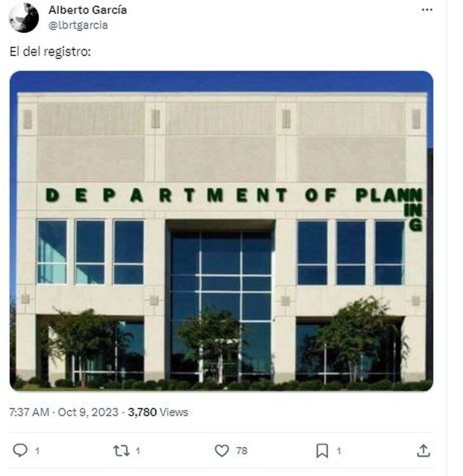Click the repost count number
The image size is (463, 476).
pyautogui.click(x=138, y=450)
